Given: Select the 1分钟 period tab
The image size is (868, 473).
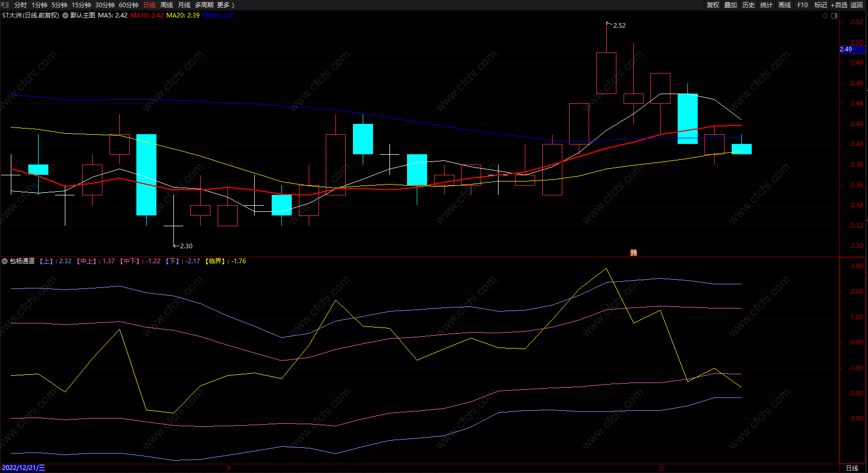Looking at the screenshot, I should 40,5.
